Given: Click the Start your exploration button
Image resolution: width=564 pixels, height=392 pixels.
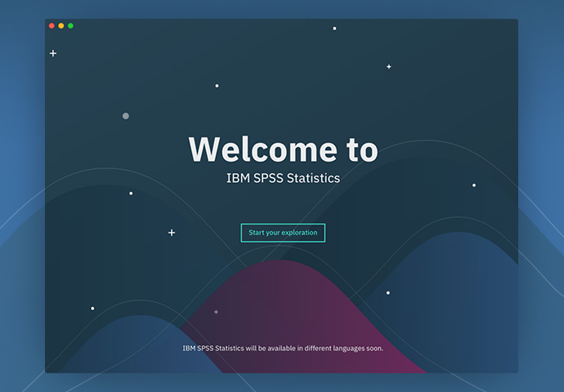Looking at the screenshot, I should point(283,233).
